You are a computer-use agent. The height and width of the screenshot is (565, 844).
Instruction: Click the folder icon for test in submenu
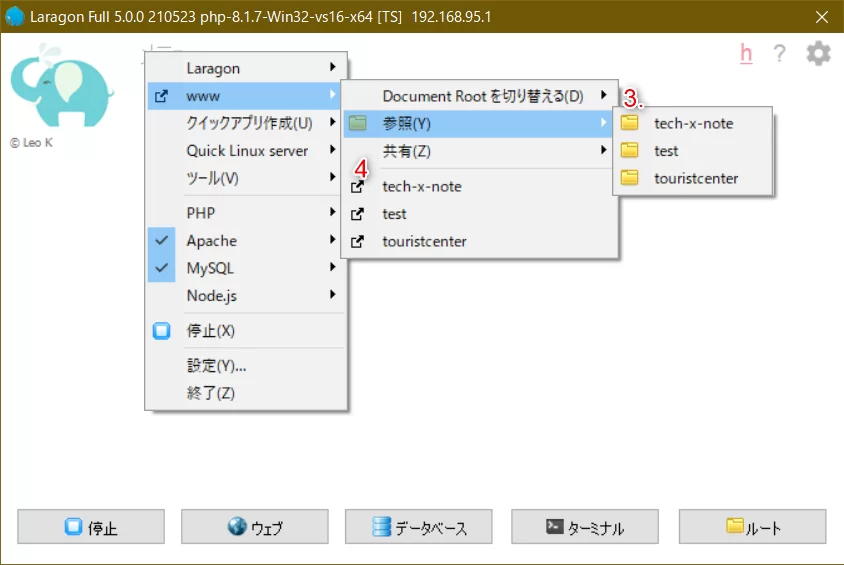point(629,151)
